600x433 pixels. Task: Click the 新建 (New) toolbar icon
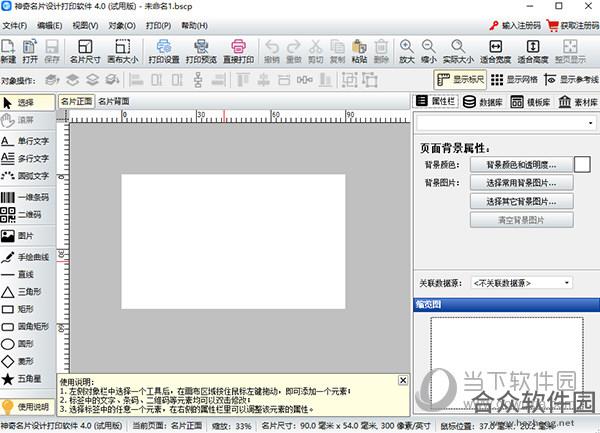[8, 51]
